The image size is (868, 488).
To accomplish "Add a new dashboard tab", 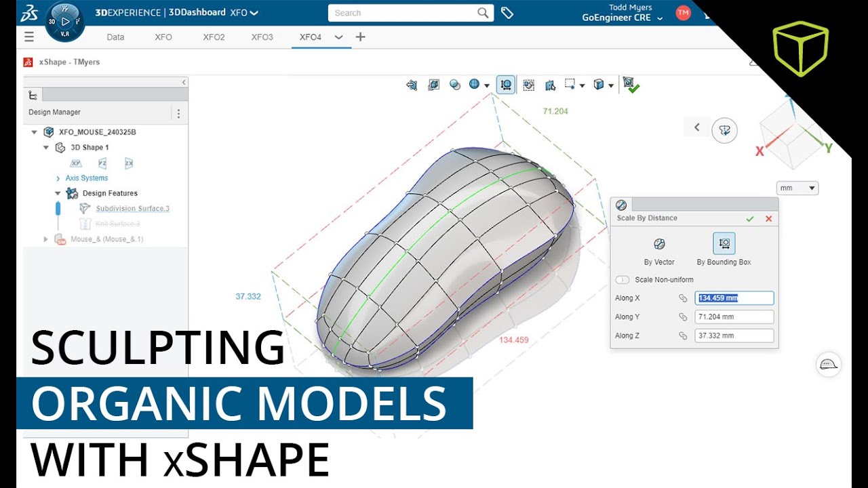I will (x=360, y=37).
